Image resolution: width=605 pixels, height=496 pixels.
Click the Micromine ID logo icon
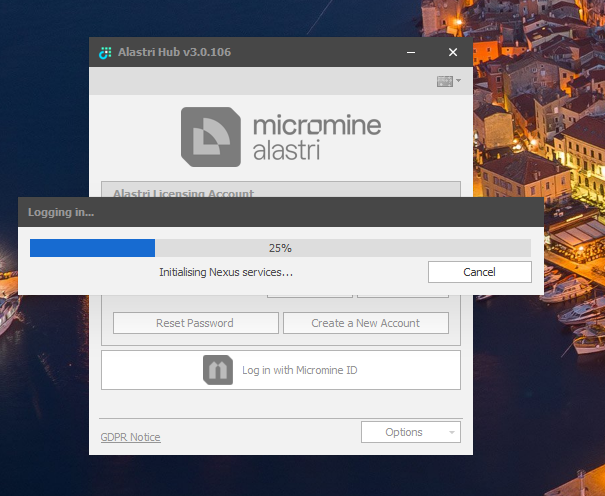pos(218,370)
